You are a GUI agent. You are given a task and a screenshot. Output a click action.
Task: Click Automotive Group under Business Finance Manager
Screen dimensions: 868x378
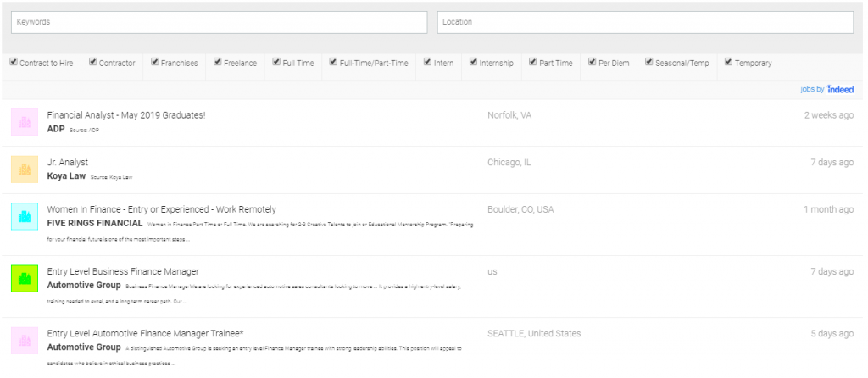(84, 286)
